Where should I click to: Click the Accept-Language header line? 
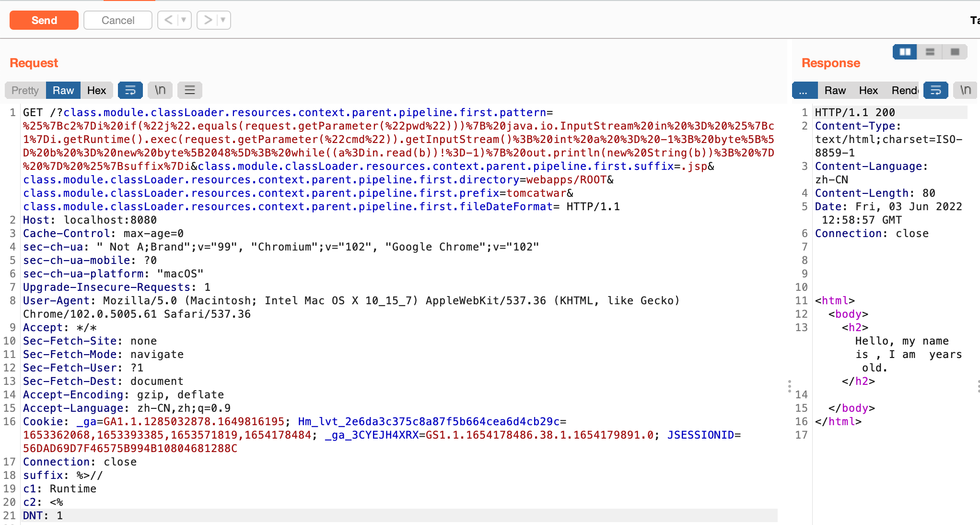click(x=127, y=408)
